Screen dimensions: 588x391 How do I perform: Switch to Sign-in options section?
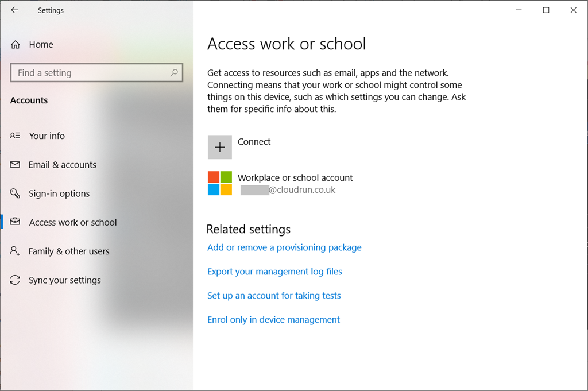[59, 193]
